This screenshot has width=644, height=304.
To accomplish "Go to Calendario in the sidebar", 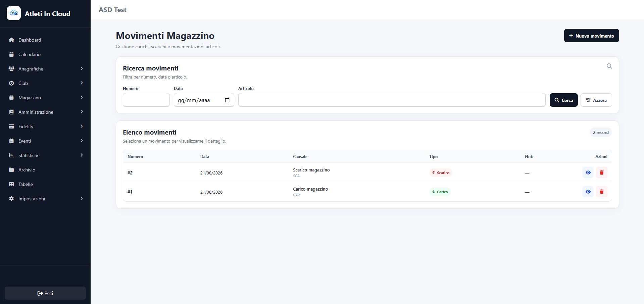I will click(x=45, y=54).
